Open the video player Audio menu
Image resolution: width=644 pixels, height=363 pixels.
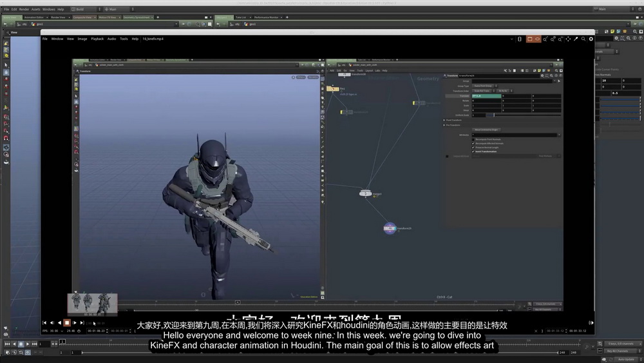coord(111,39)
